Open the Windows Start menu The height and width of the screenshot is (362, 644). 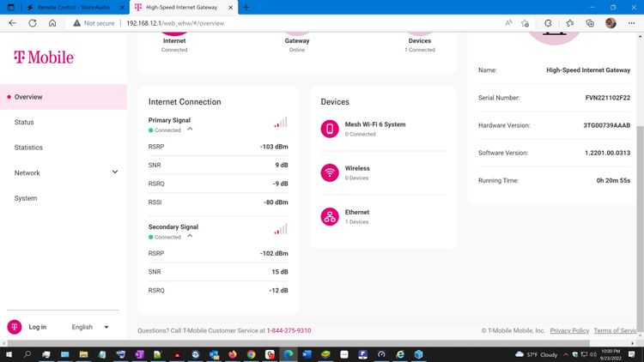tap(9, 354)
